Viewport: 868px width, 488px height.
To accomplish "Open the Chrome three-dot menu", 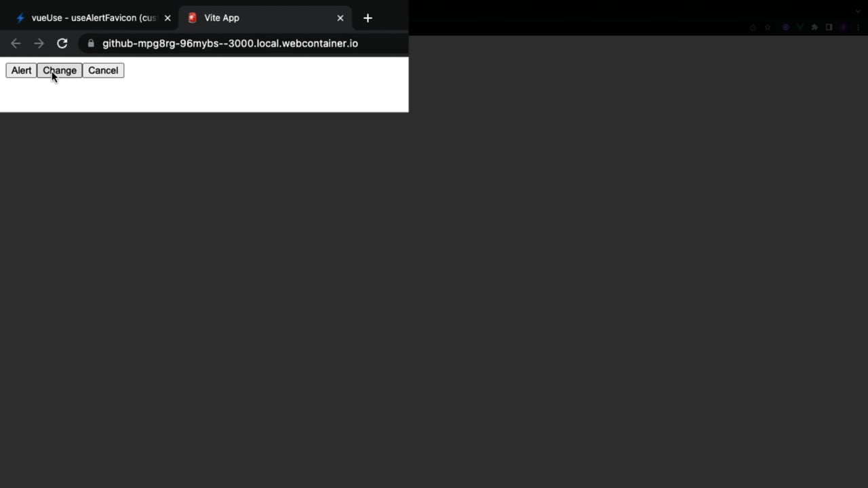I will pyautogui.click(x=858, y=28).
